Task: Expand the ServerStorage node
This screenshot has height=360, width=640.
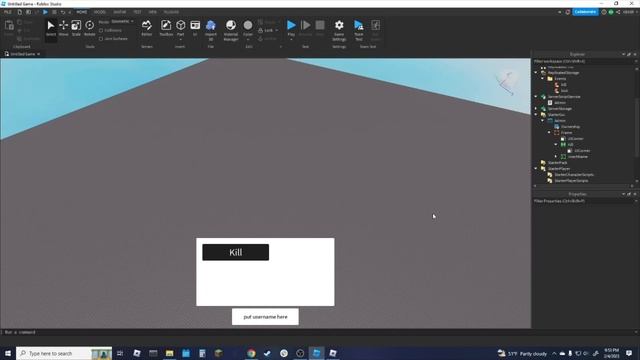Action: click(x=536, y=109)
